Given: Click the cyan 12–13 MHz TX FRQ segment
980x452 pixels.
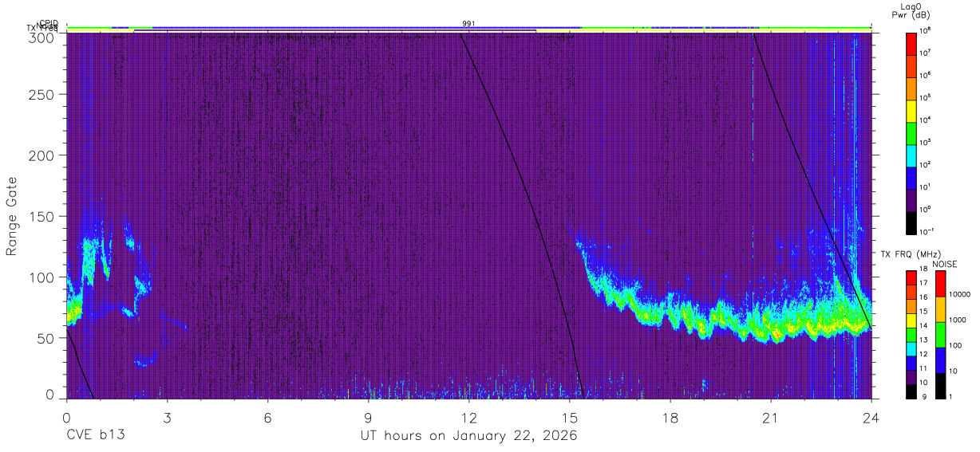Looking at the screenshot, I should tap(912, 348).
